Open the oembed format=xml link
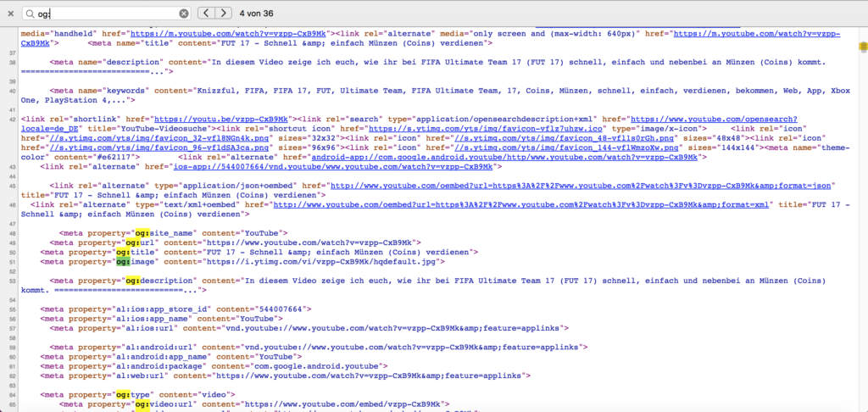The image size is (868, 412). (x=521, y=205)
